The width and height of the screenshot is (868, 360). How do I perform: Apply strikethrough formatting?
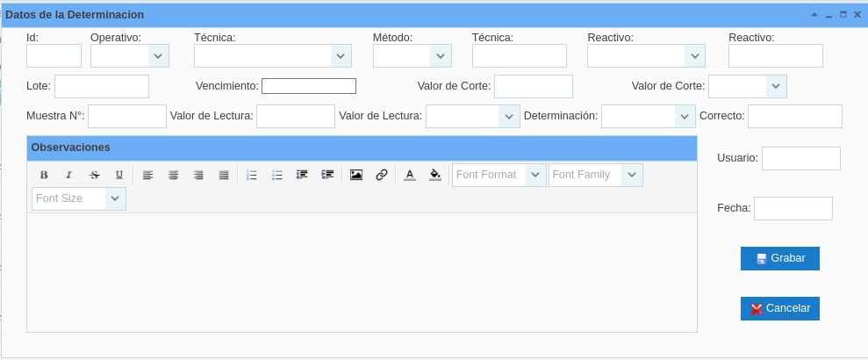click(x=94, y=175)
